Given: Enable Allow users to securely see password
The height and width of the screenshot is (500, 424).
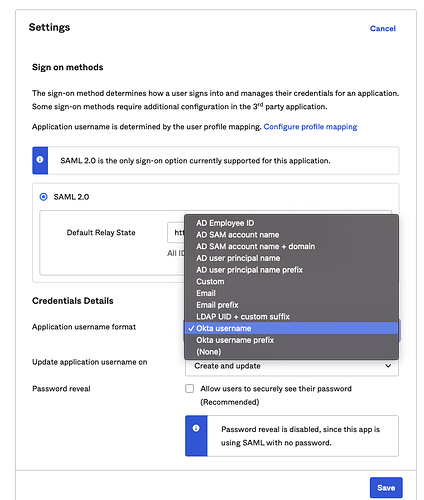Looking at the screenshot, I should click(x=190, y=389).
